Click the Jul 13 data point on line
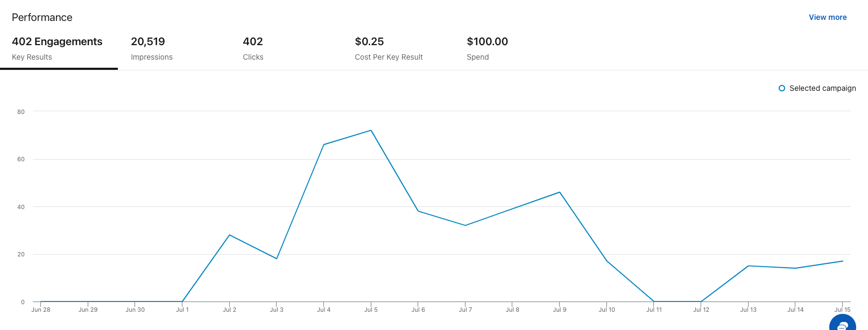This screenshot has height=330, width=868. (x=748, y=266)
